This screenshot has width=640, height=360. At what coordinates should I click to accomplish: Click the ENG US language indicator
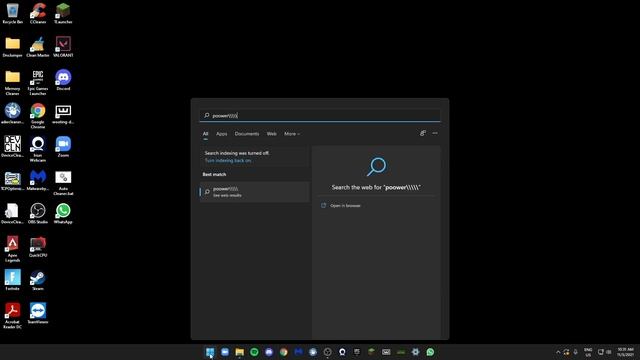click(588, 352)
